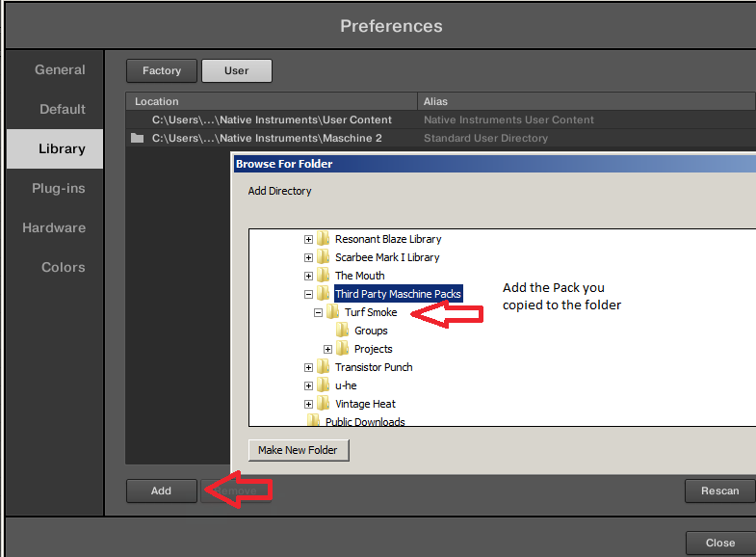The height and width of the screenshot is (557, 756).
Task: Click the Resonant Blaze Library folder icon
Action: [x=323, y=239]
